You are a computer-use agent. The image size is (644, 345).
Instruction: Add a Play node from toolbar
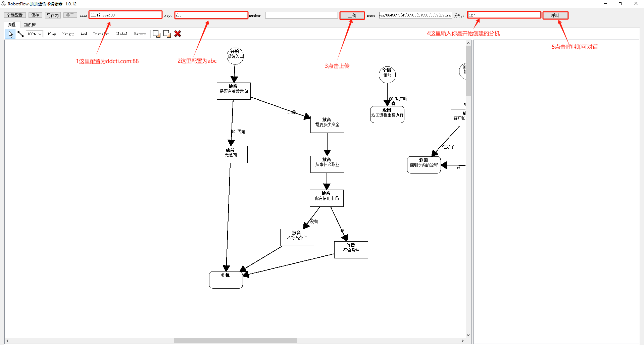(52, 34)
